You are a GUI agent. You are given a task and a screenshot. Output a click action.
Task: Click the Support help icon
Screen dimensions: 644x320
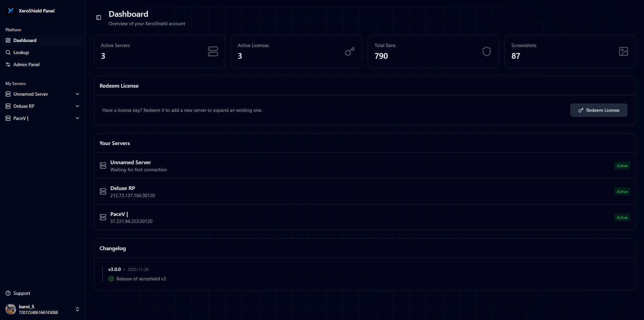pyautogui.click(x=7, y=293)
